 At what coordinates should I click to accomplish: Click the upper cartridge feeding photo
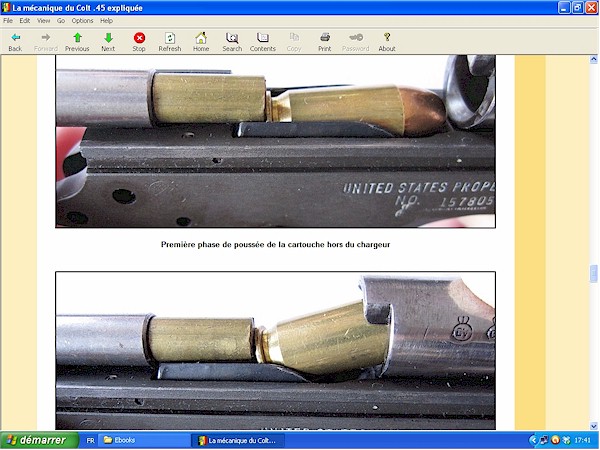click(x=276, y=141)
